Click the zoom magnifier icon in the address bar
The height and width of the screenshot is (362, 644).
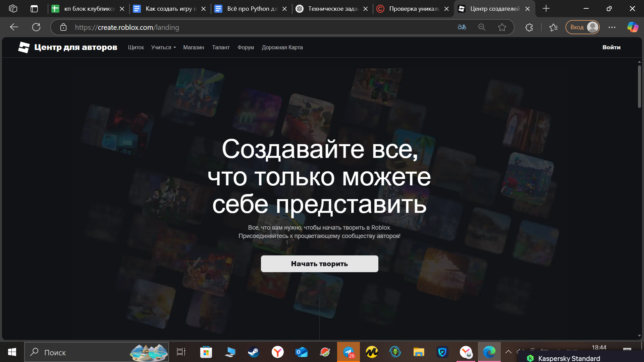tap(482, 27)
